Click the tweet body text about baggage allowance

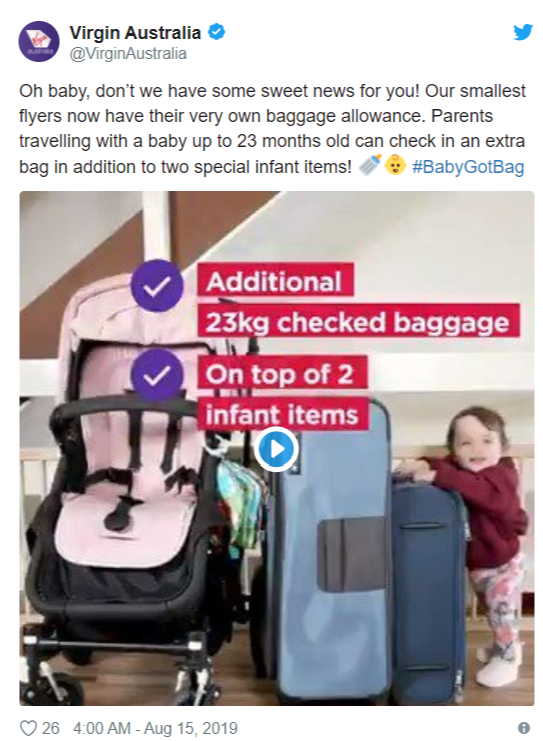pyautogui.click(x=272, y=129)
